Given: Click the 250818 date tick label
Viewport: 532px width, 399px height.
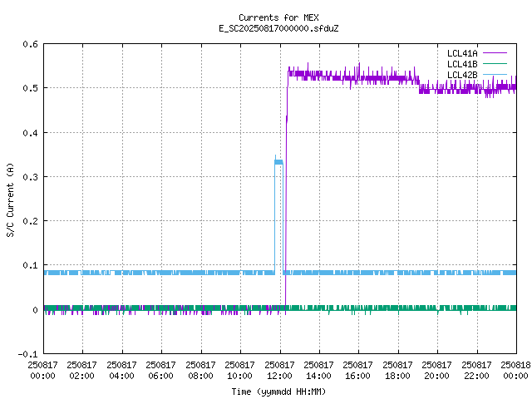Looking at the screenshot, I should pyautogui.click(x=515, y=365).
